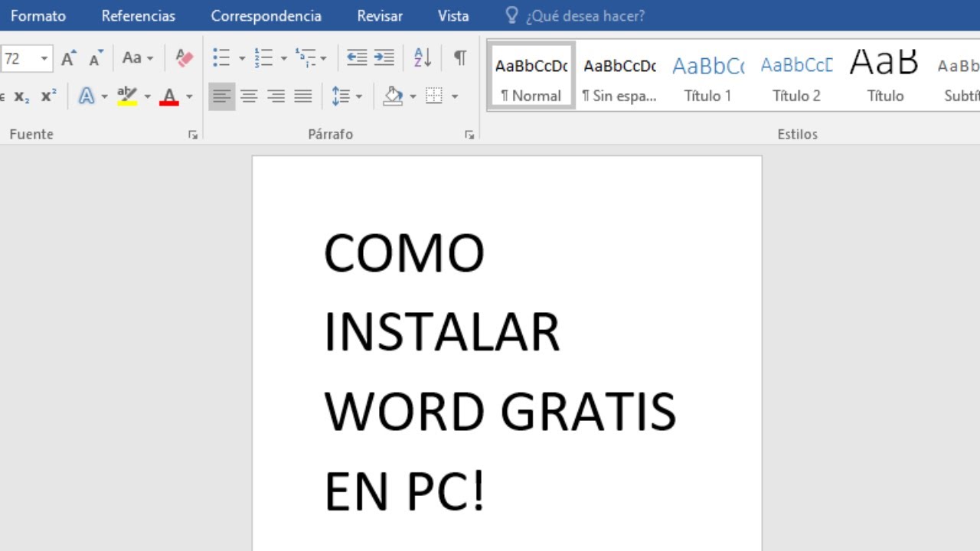The height and width of the screenshot is (551, 980).
Task: Switch to the Referencias tab
Action: [x=139, y=15]
